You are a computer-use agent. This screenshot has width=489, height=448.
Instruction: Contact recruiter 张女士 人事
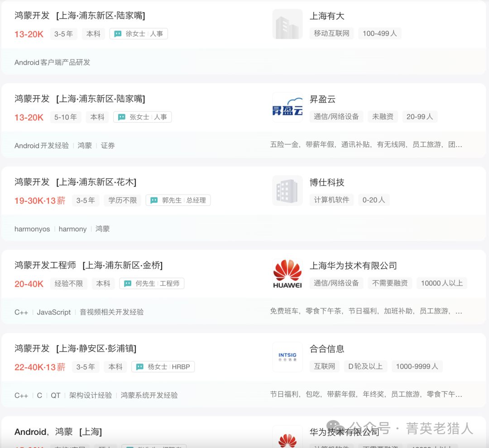pyautogui.click(x=143, y=117)
